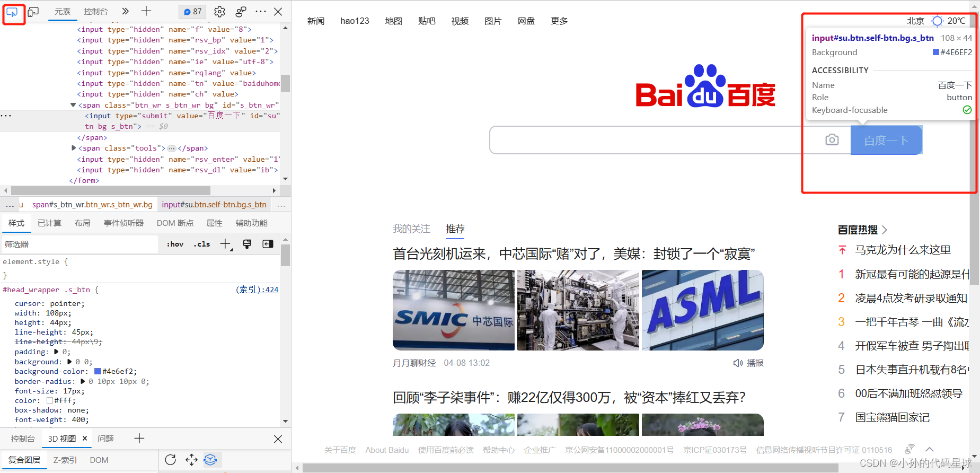
Task: Expand the border-radius property triangle
Action: 83,381
